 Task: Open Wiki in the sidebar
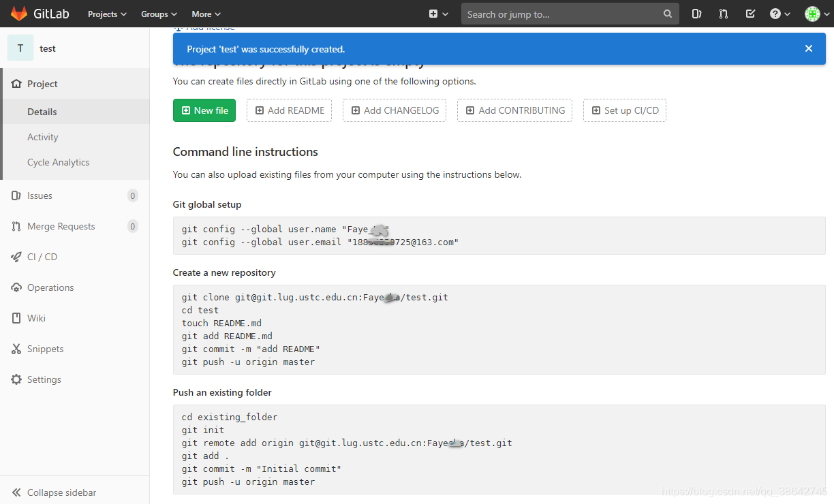[75, 318]
